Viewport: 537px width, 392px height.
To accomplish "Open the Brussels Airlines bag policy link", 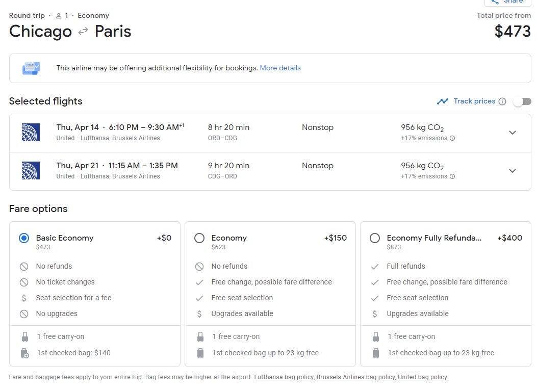I will point(355,377).
